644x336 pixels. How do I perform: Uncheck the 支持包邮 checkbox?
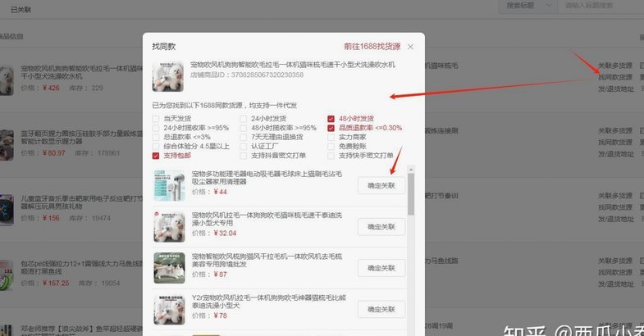156,156
